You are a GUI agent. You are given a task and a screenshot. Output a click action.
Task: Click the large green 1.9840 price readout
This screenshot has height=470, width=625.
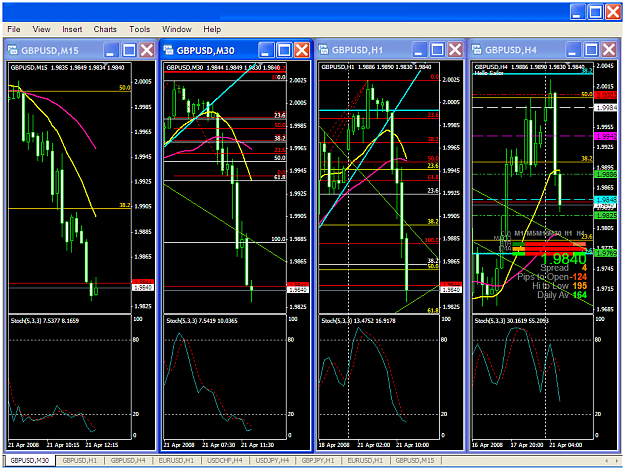coord(564,259)
